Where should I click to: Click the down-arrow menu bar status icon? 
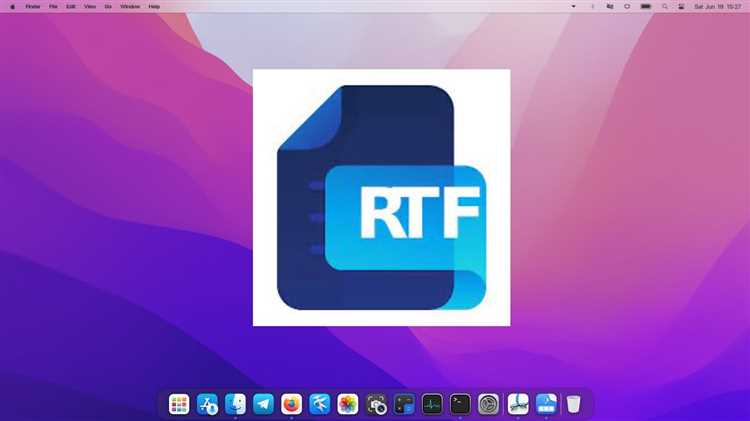coord(574,7)
